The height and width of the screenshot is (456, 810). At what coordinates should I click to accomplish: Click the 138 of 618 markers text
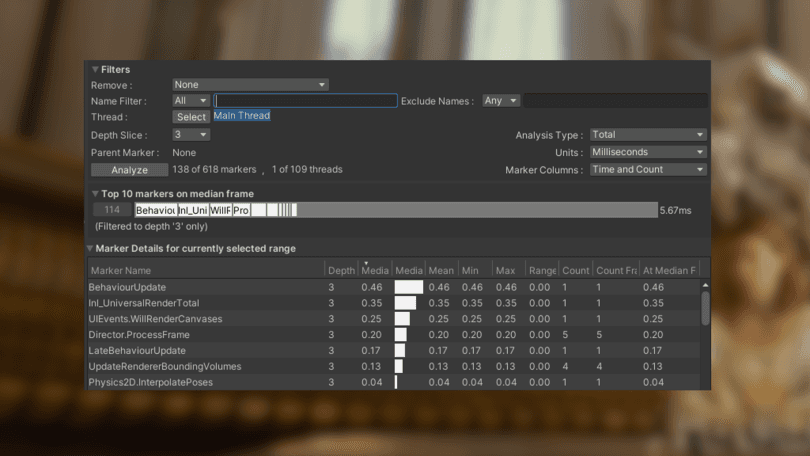pyautogui.click(x=214, y=169)
